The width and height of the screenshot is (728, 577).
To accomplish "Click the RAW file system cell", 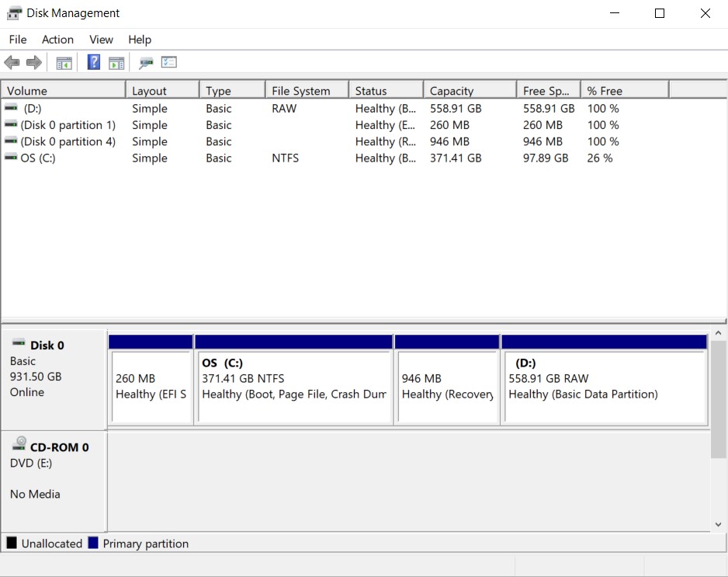I will [284, 108].
